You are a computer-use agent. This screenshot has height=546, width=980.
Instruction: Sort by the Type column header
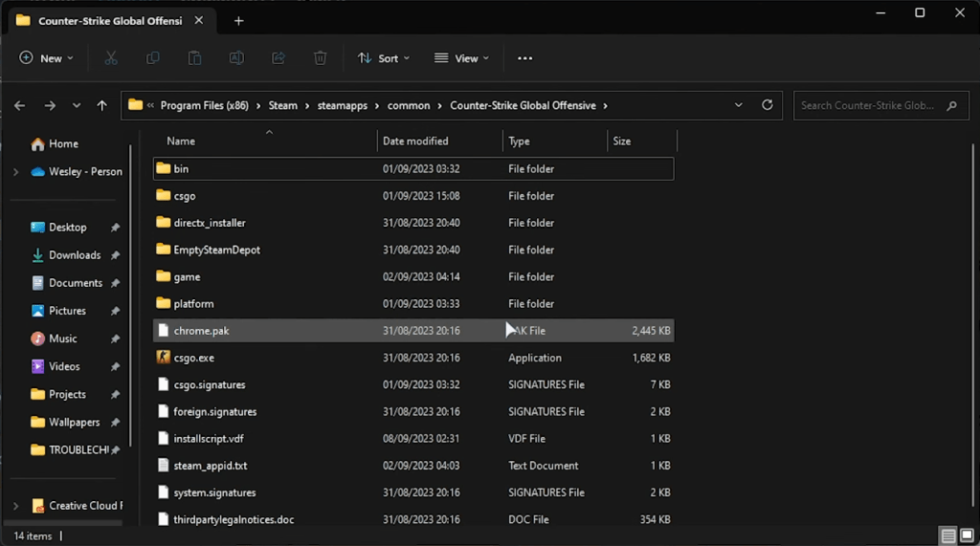(555, 142)
